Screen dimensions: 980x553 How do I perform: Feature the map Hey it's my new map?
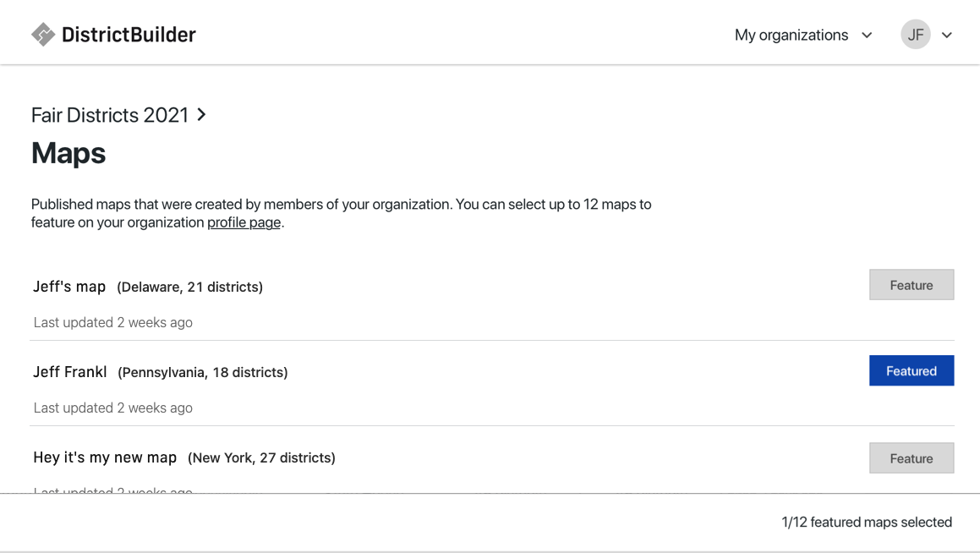pyautogui.click(x=912, y=457)
